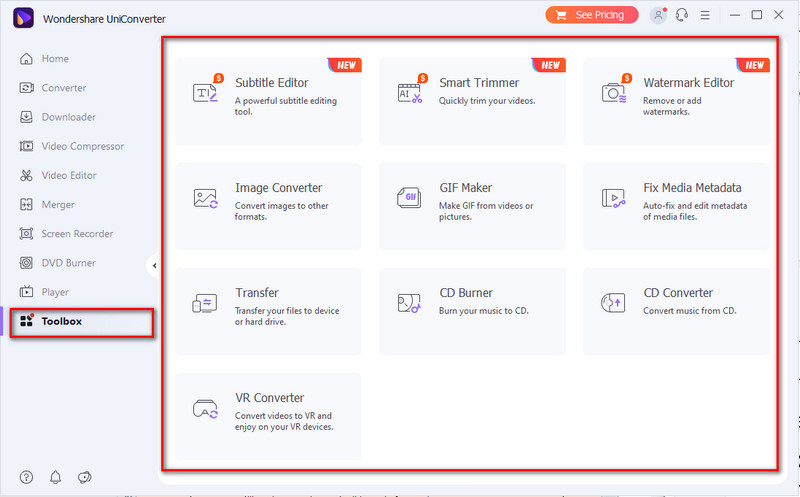Click the Video Editor scissors icon

[x=26, y=175]
